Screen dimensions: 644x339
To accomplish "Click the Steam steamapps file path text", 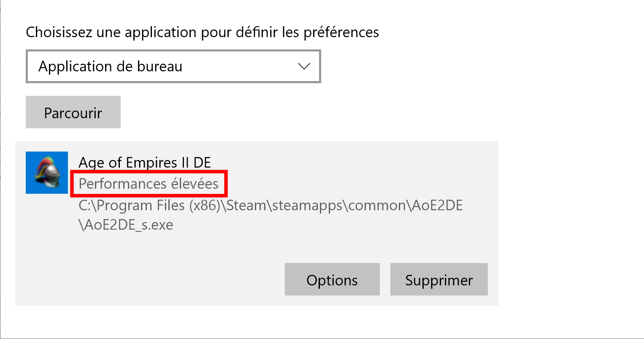I will (271, 215).
